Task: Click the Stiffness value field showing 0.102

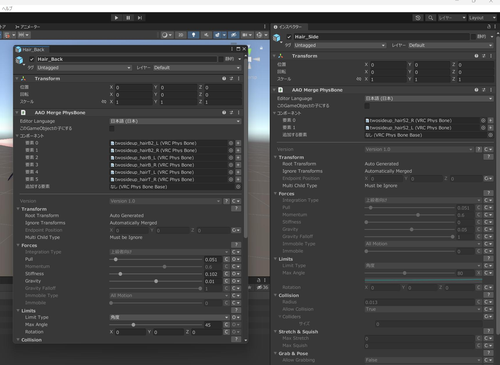Action: point(213,274)
